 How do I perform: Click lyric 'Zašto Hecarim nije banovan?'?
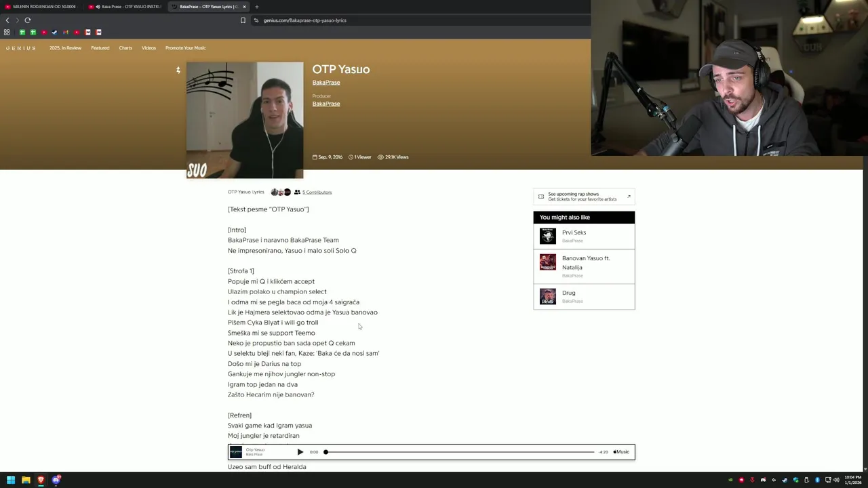point(271,394)
